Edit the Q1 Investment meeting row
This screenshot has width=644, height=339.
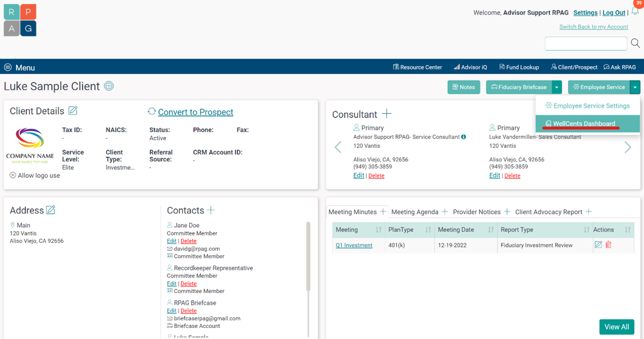(x=598, y=245)
